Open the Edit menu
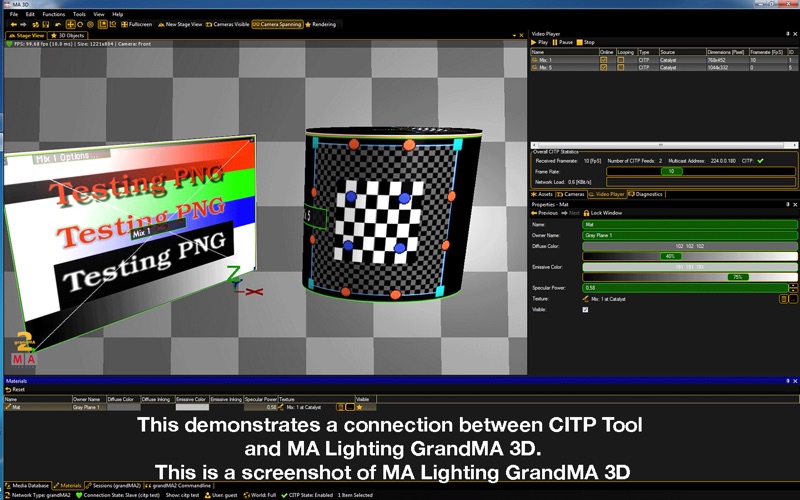Viewport: 800px width, 500px height. [x=30, y=14]
